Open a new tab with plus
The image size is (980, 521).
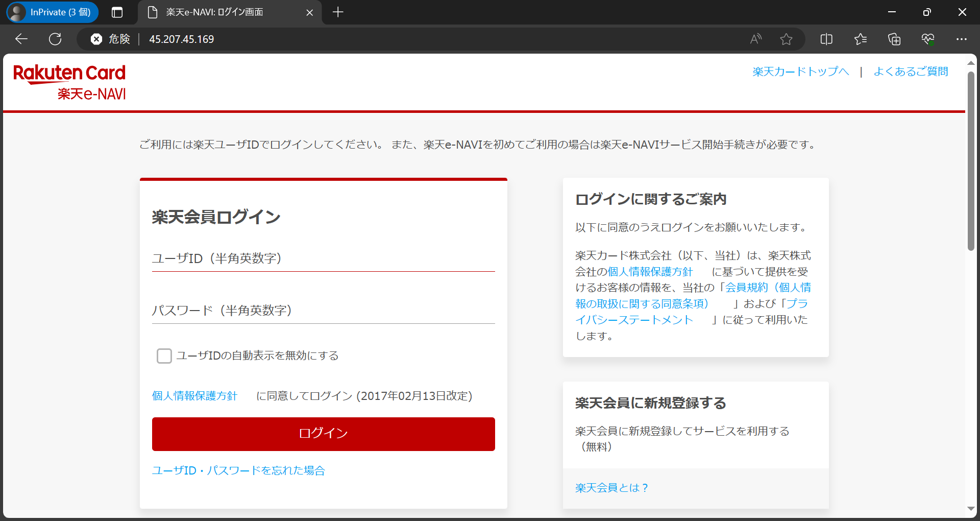(x=338, y=12)
